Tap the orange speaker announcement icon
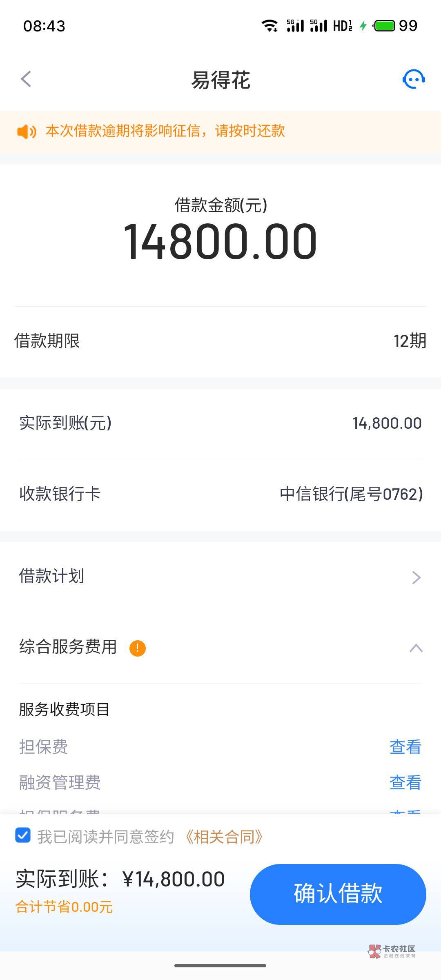Screen dimensions: 441x980 (27, 131)
